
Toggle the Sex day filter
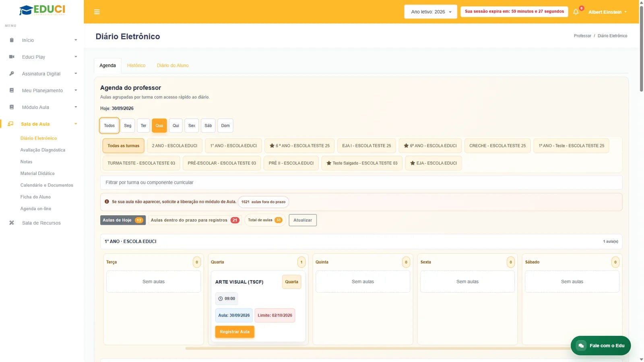click(x=192, y=125)
